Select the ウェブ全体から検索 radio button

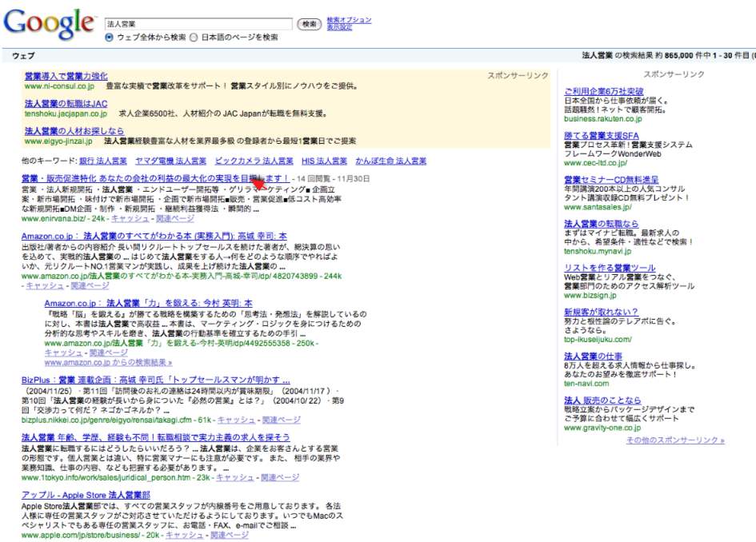109,37
